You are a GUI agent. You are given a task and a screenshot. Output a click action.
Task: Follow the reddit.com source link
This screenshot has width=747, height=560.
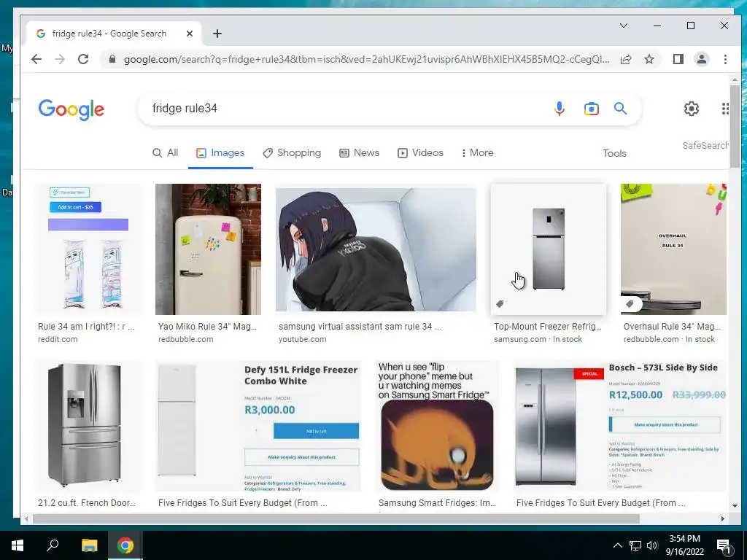coord(58,339)
